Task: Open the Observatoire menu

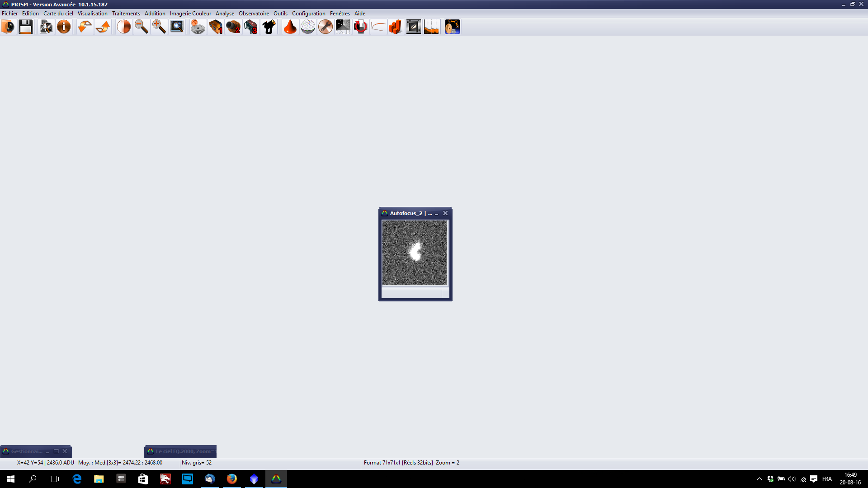Action: click(254, 14)
